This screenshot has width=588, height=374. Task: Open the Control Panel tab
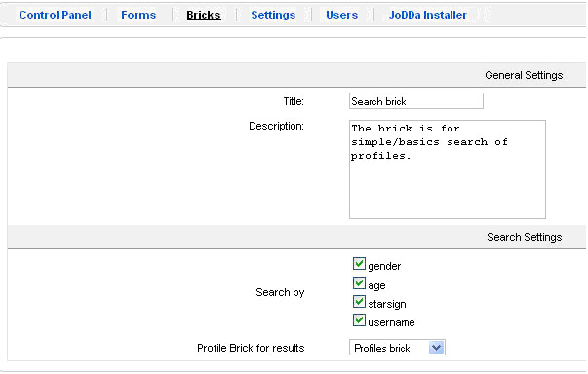point(56,15)
